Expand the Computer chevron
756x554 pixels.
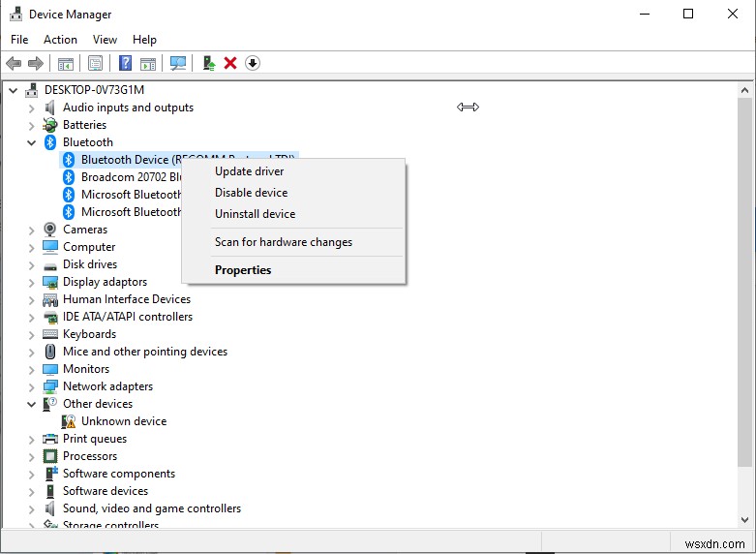tap(31, 248)
